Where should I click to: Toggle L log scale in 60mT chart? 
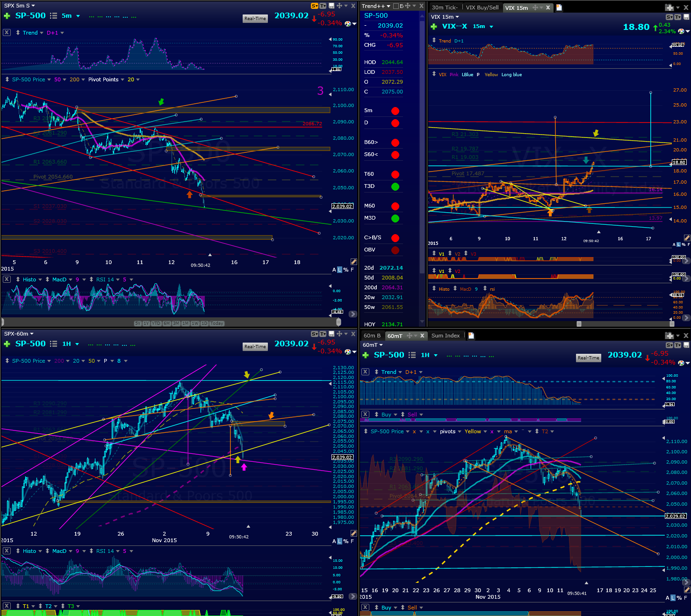[x=673, y=598]
